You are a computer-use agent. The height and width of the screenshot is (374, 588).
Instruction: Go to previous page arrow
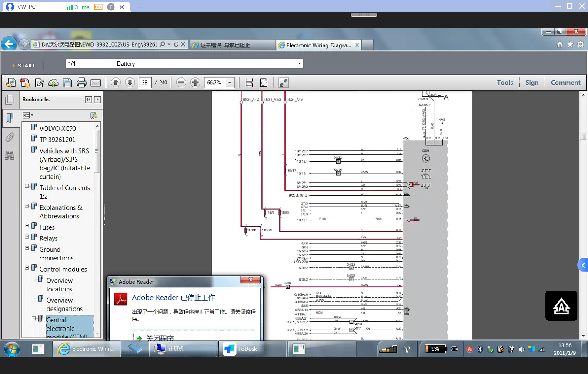coord(116,83)
